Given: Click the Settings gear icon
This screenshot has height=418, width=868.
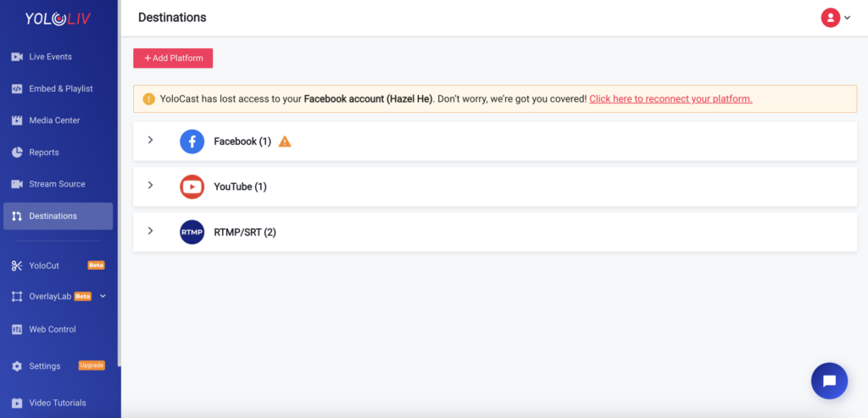Looking at the screenshot, I should point(17,366).
